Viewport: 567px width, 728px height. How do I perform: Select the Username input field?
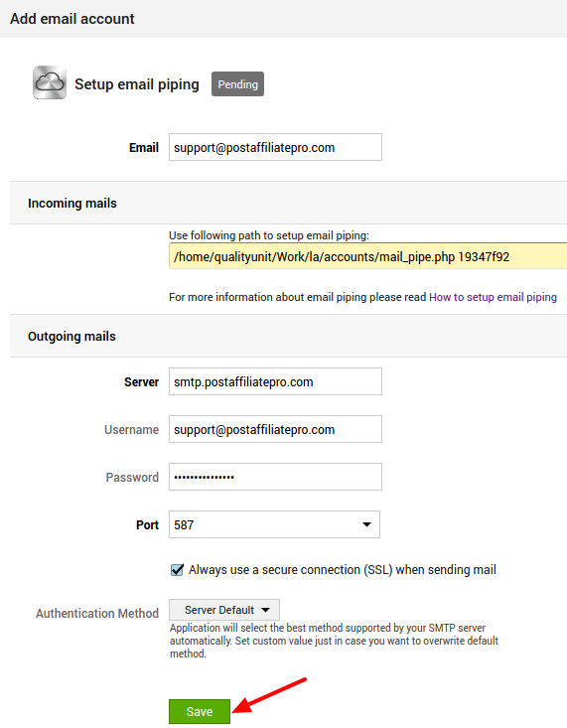tap(275, 429)
